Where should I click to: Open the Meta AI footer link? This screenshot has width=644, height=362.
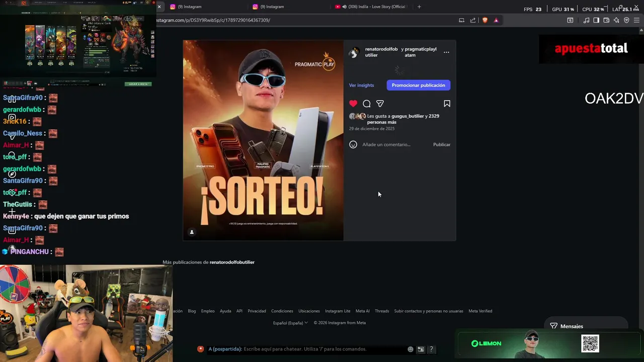(363, 311)
